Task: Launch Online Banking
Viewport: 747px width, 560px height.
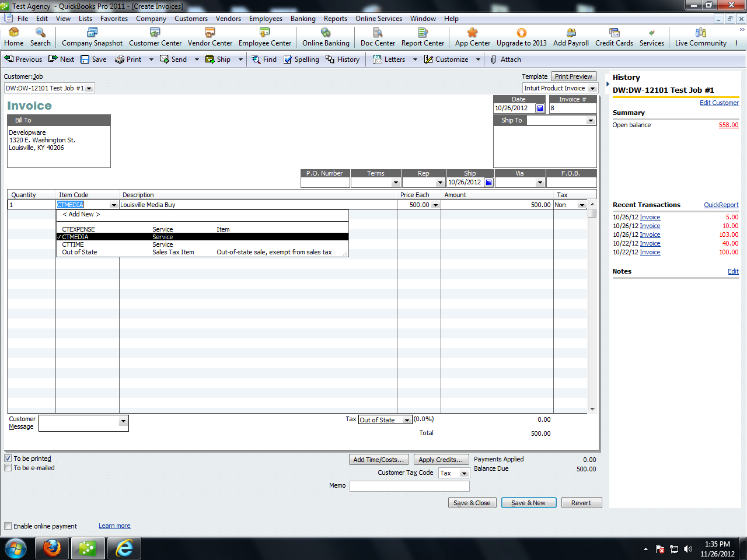Action: 326,37
